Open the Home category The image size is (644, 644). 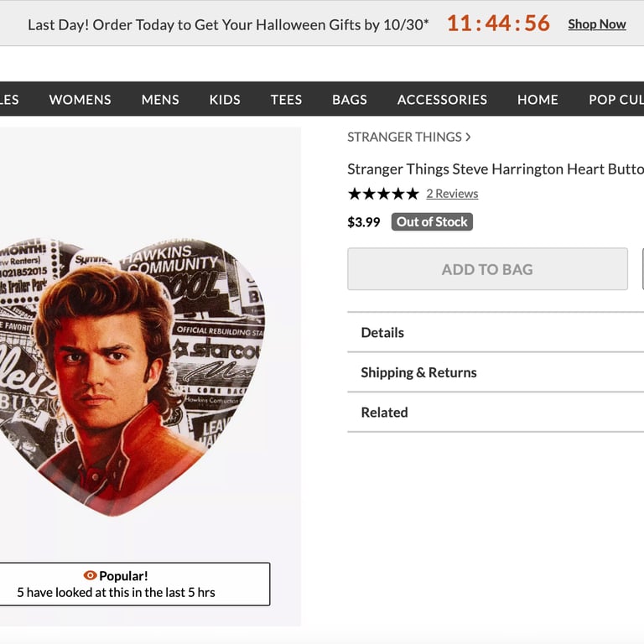[538, 99]
